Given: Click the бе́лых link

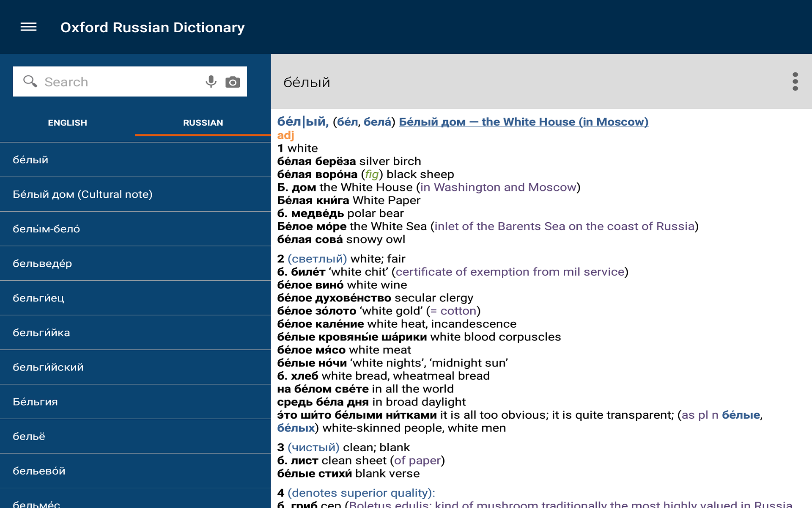Looking at the screenshot, I should (x=296, y=428).
